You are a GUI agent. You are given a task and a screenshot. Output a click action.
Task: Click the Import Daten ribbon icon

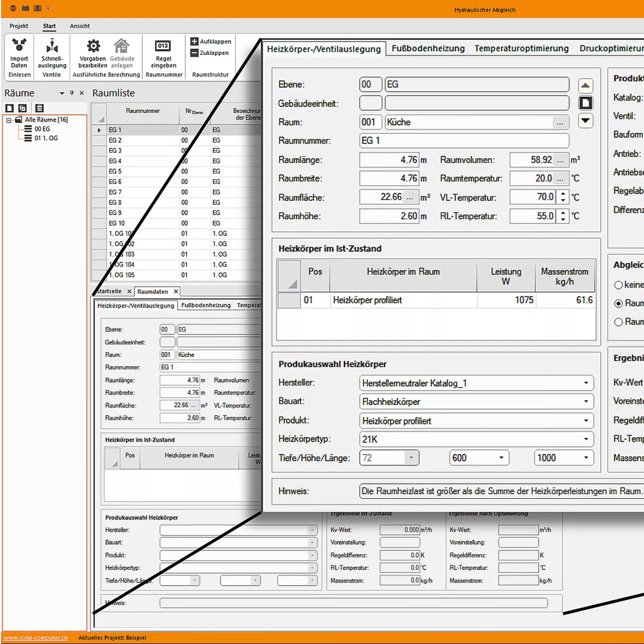coord(19,46)
